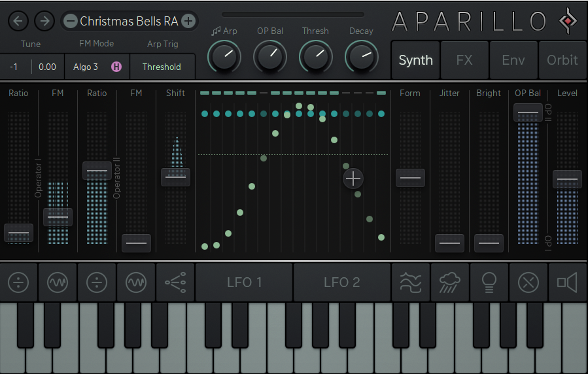Click the lowest arp note dot at bottom left
The image size is (588, 374).
[x=205, y=246]
